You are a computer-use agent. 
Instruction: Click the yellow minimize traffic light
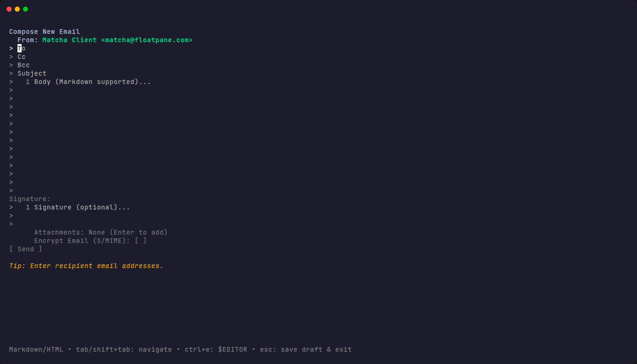point(18,8)
